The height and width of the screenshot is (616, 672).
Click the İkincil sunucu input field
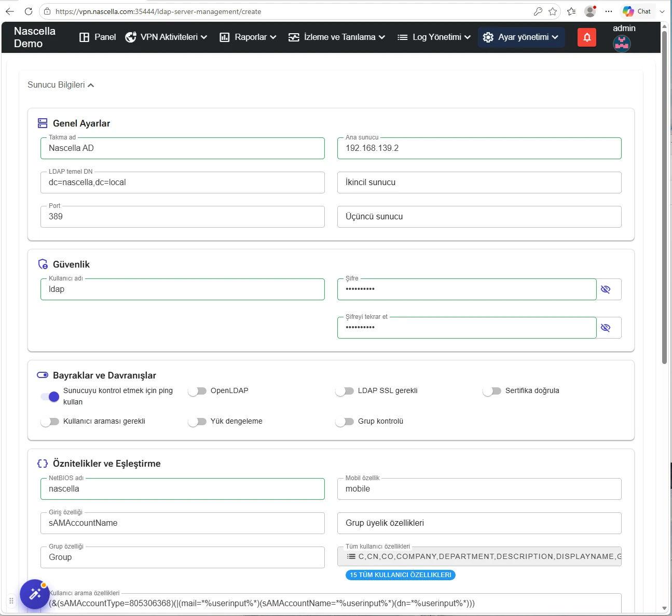pos(479,183)
